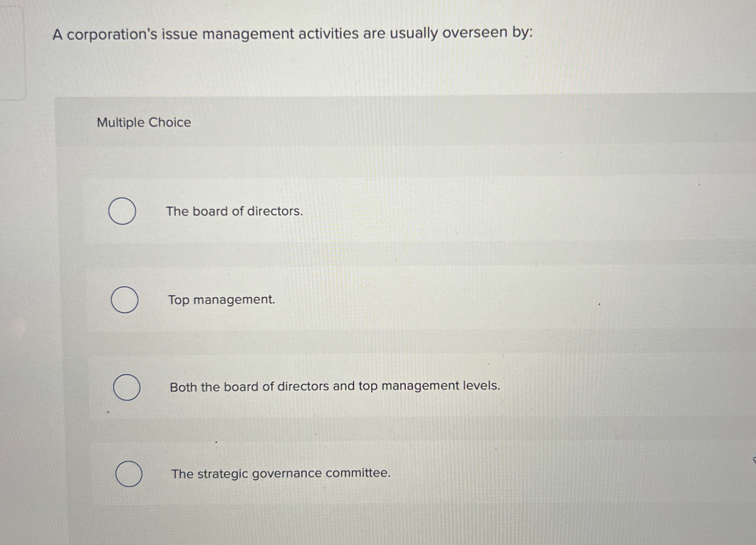Select 'The strategic governance committee.' option
Viewport: 756px width, 545px height.
[129, 473]
